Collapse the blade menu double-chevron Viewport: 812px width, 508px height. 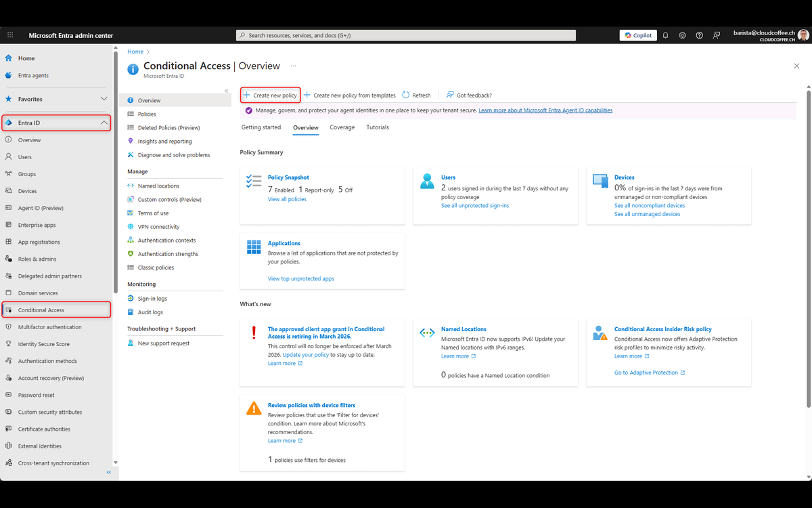point(226,90)
